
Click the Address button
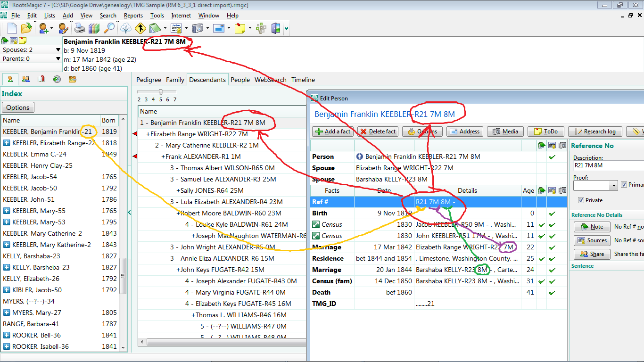click(x=465, y=132)
